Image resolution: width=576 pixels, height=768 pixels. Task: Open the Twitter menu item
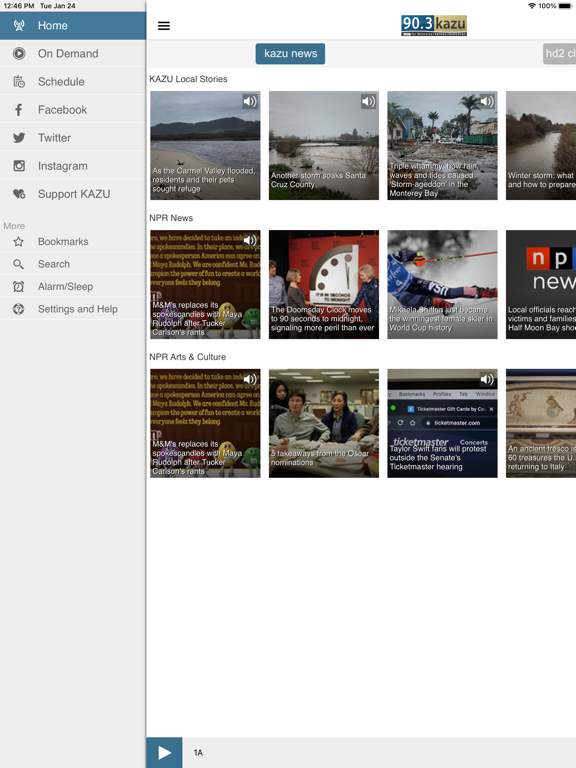click(x=73, y=138)
